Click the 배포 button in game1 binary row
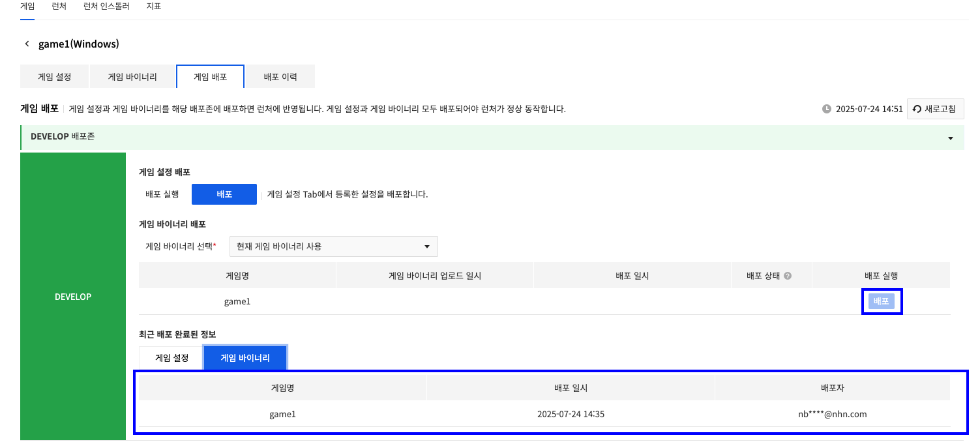 [x=881, y=302]
